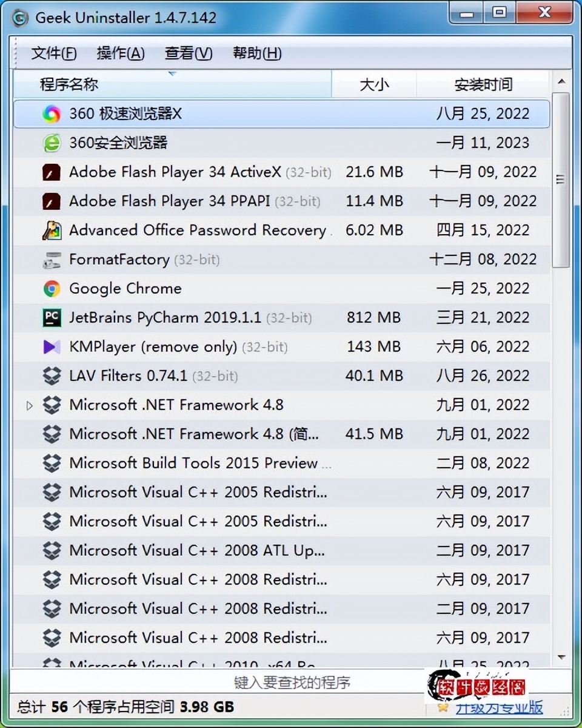The width and height of the screenshot is (582, 728).
Task: Select JetBrains PyCharm 2019.1.1 text
Action: point(166,318)
